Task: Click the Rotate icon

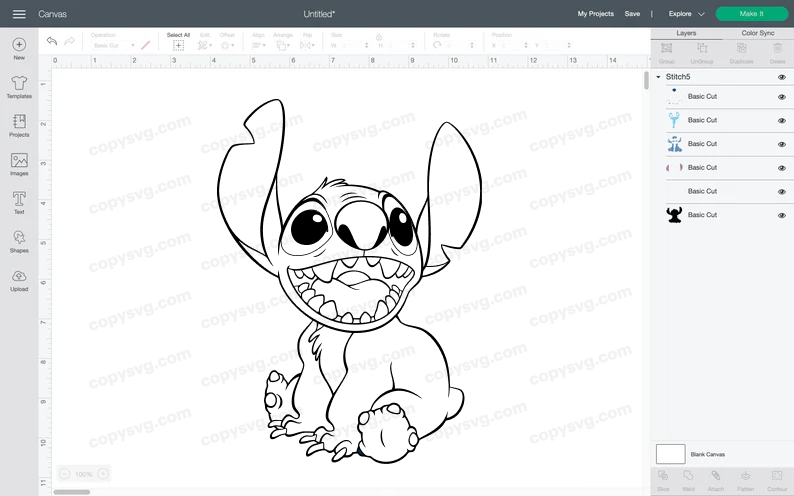Action: (438, 45)
